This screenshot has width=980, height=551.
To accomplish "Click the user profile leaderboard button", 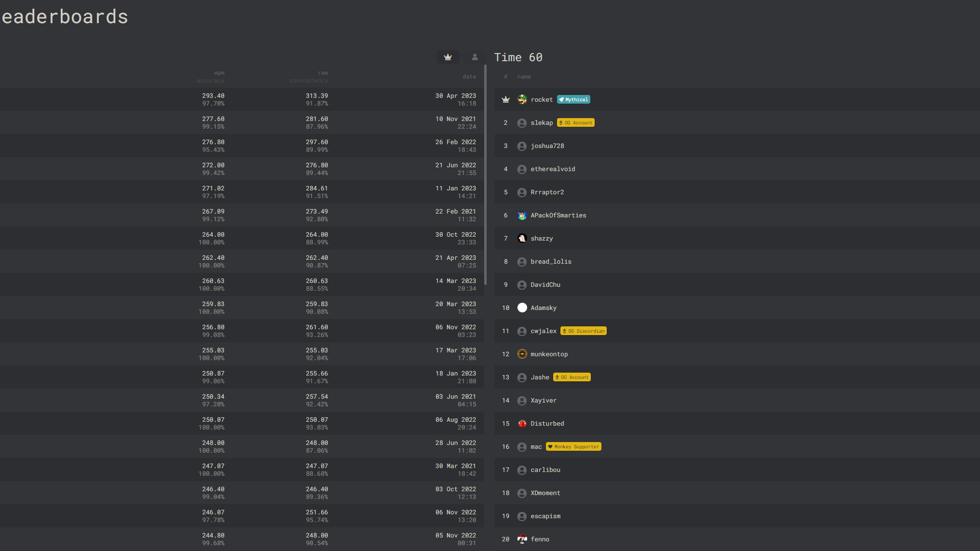I will (x=475, y=57).
